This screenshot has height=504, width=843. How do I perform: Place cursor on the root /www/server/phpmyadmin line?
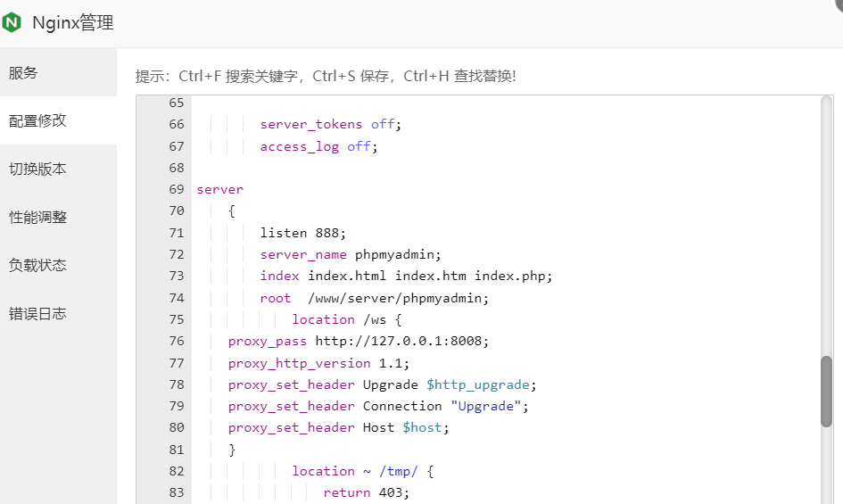(x=375, y=298)
